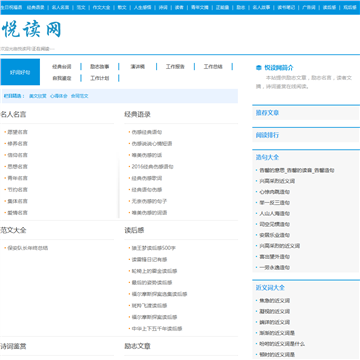
Task: Open the 青年名言 list entry
Action: tap(18, 178)
